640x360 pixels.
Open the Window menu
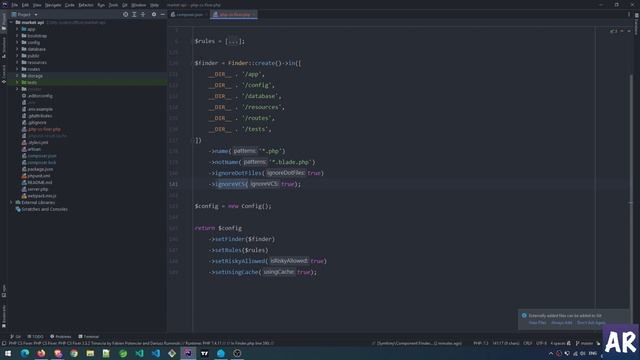tap(139, 5)
